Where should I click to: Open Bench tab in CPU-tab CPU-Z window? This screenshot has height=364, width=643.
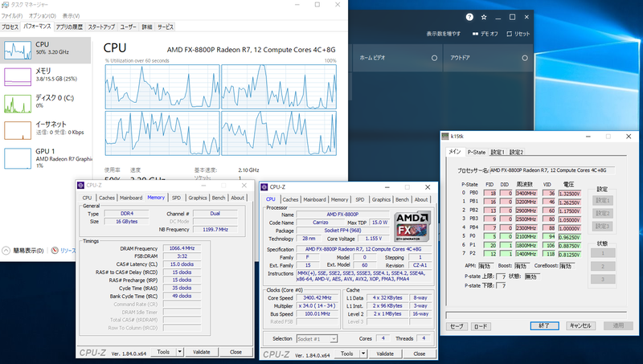coord(402,199)
